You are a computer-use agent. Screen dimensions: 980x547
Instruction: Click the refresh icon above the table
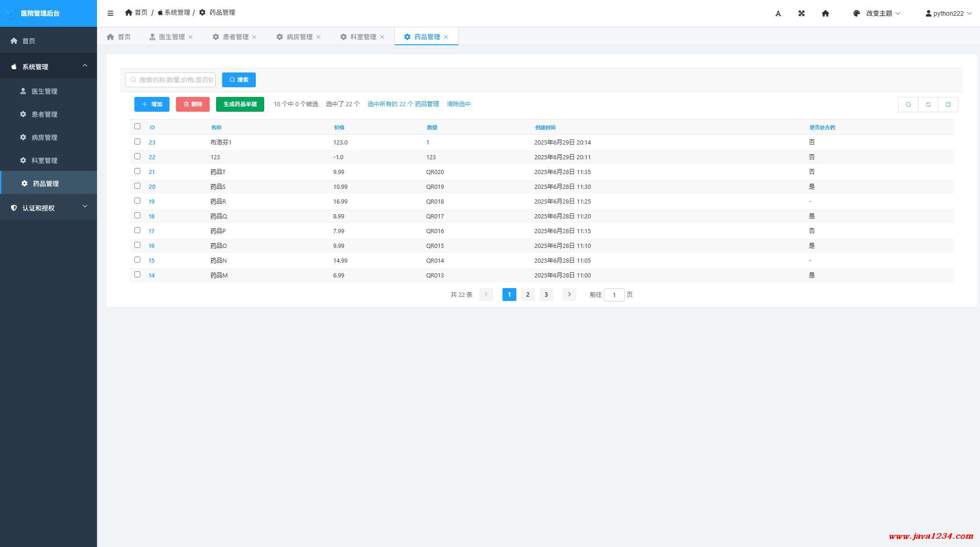point(928,105)
